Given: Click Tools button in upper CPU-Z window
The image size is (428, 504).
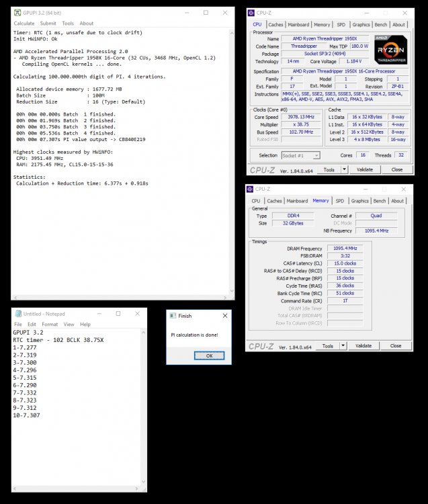Looking at the screenshot, I should coord(329,170).
